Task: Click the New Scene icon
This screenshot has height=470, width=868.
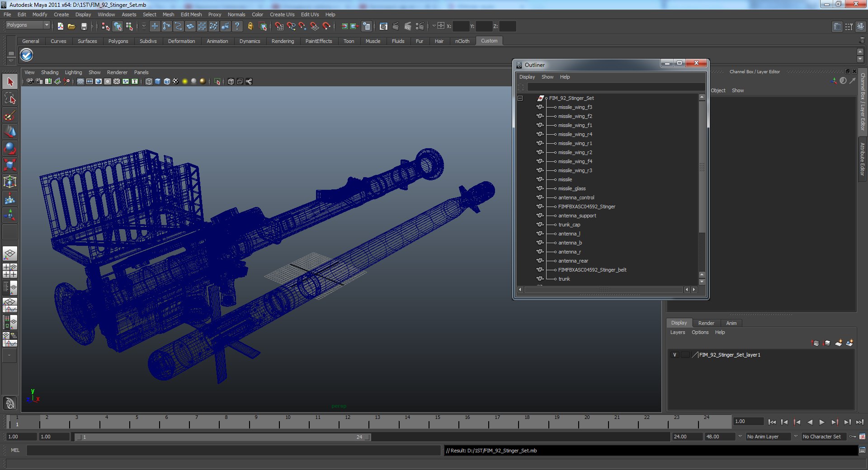Action: (x=60, y=27)
